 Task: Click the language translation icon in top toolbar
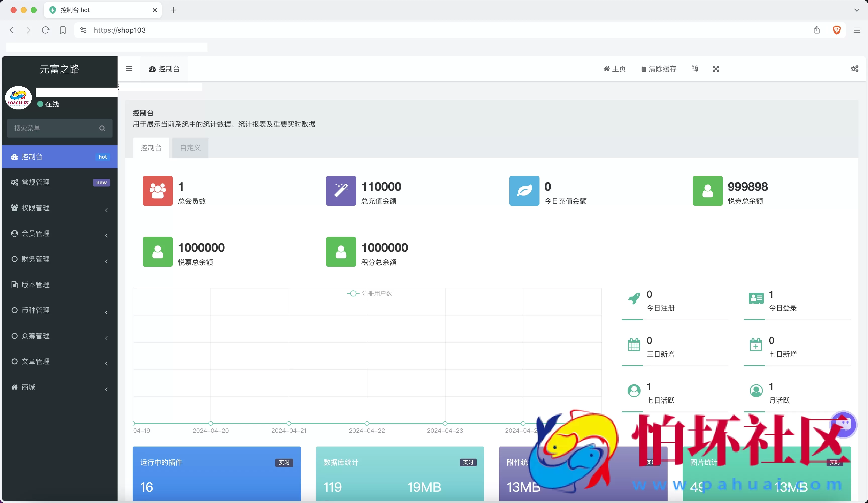695,69
